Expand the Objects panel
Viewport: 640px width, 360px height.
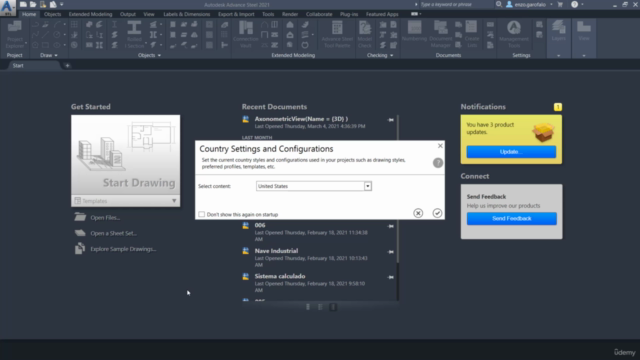click(x=149, y=55)
